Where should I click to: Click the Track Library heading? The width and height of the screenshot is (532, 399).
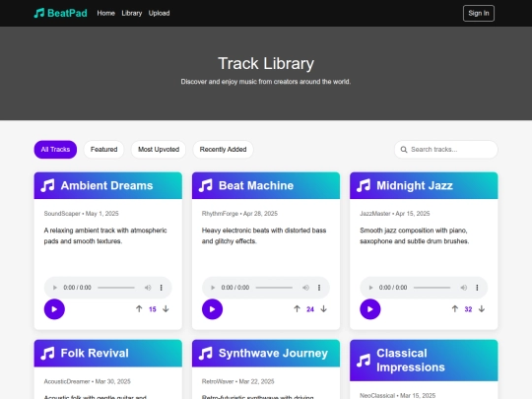click(x=266, y=63)
